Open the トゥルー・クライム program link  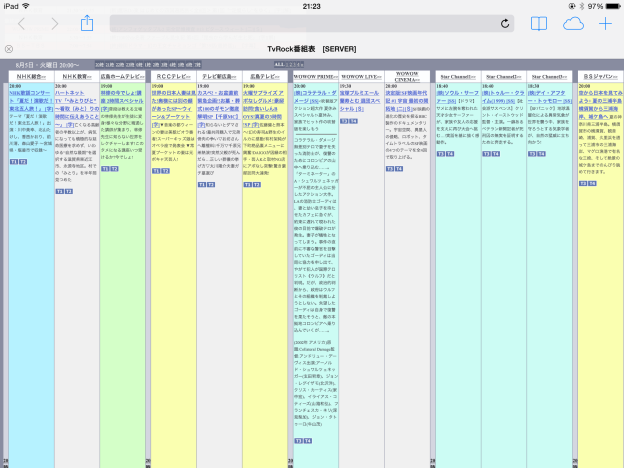pyautogui.click(x=503, y=97)
